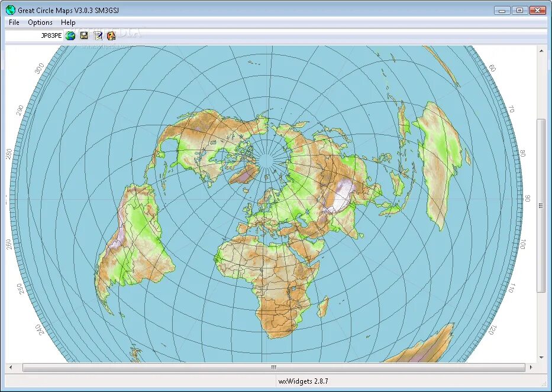Image resolution: width=552 pixels, height=392 pixels.
Task: Minimize the Great Circle Maps window
Action: pos(502,11)
